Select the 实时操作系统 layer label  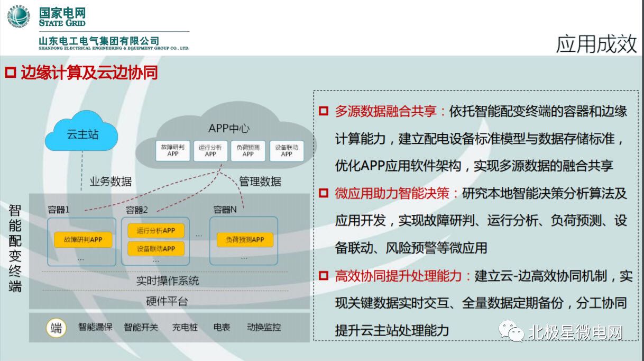point(167,280)
